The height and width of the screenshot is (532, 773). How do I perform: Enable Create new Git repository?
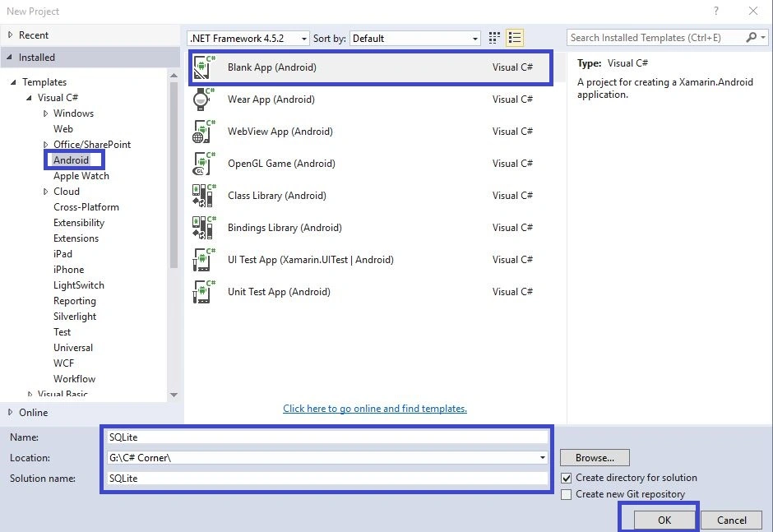coord(567,494)
